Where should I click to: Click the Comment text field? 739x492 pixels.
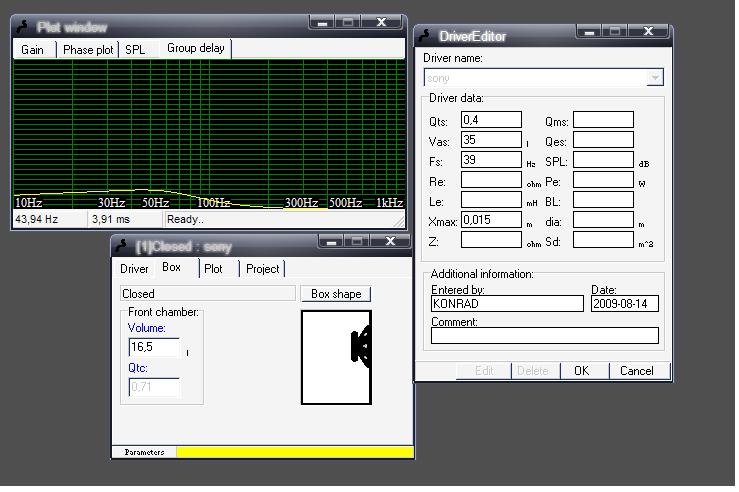tap(544, 336)
